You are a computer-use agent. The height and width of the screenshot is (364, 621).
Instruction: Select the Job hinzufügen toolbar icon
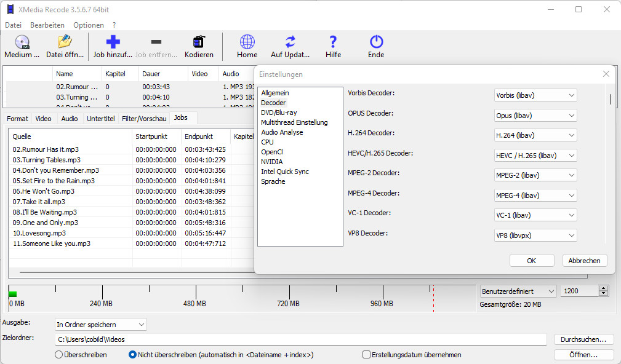(x=113, y=43)
